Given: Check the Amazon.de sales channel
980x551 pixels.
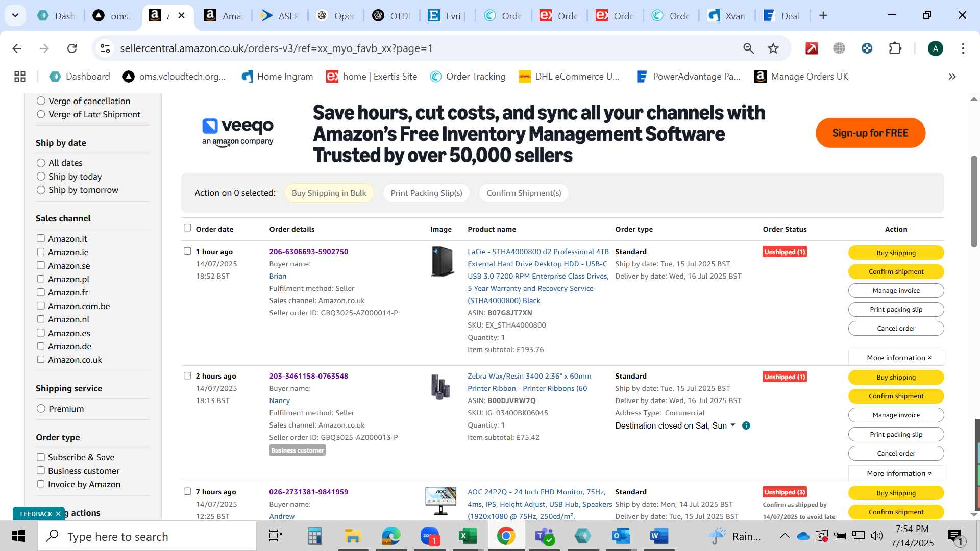Looking at the screenshot, I should 41,346.
